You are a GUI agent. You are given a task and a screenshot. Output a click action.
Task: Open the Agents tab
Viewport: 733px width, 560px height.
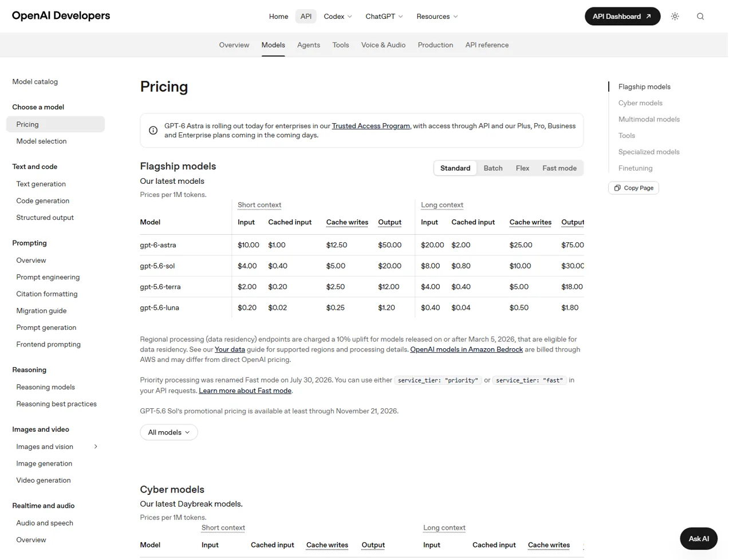tap(309, 45)
